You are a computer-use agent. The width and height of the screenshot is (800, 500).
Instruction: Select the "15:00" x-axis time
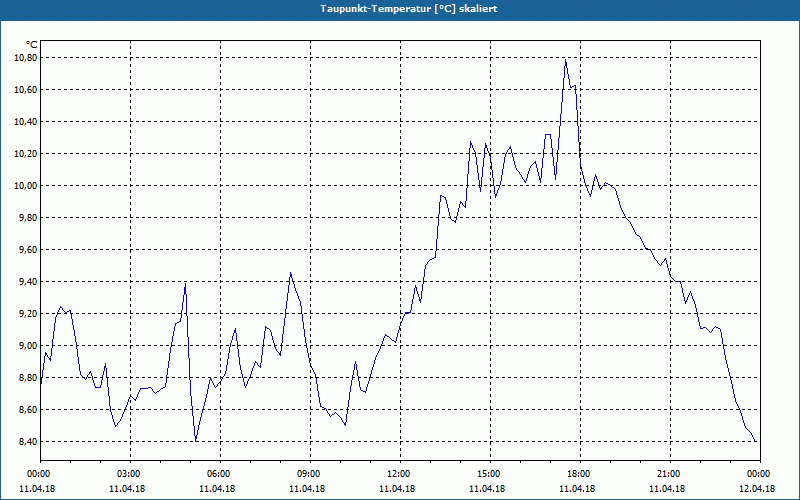pyautogui.click(x=490, y=474)
